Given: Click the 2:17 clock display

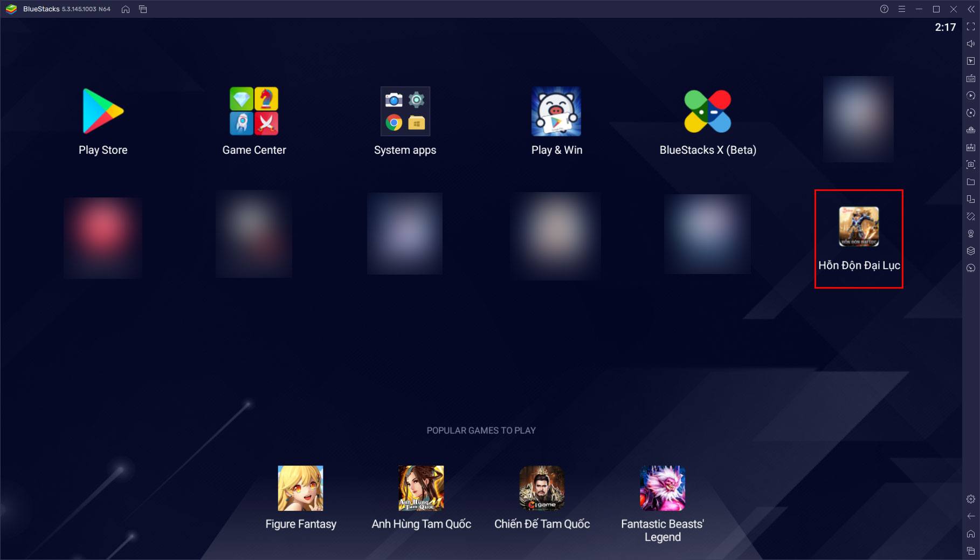Looking at the screenshot, I should tap(945, 27).
